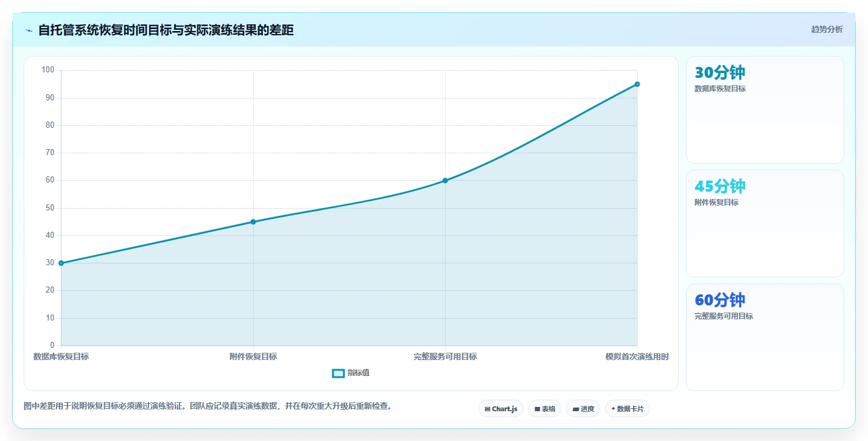Open the 趋势分析 label
Viewport: 868px width, 441px height.
pos(827,29)
